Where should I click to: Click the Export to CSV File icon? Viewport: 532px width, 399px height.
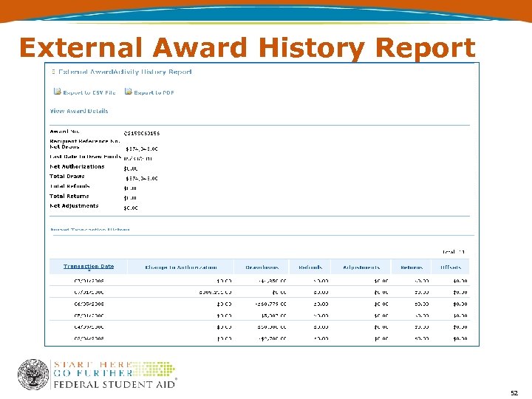(58, 92)
